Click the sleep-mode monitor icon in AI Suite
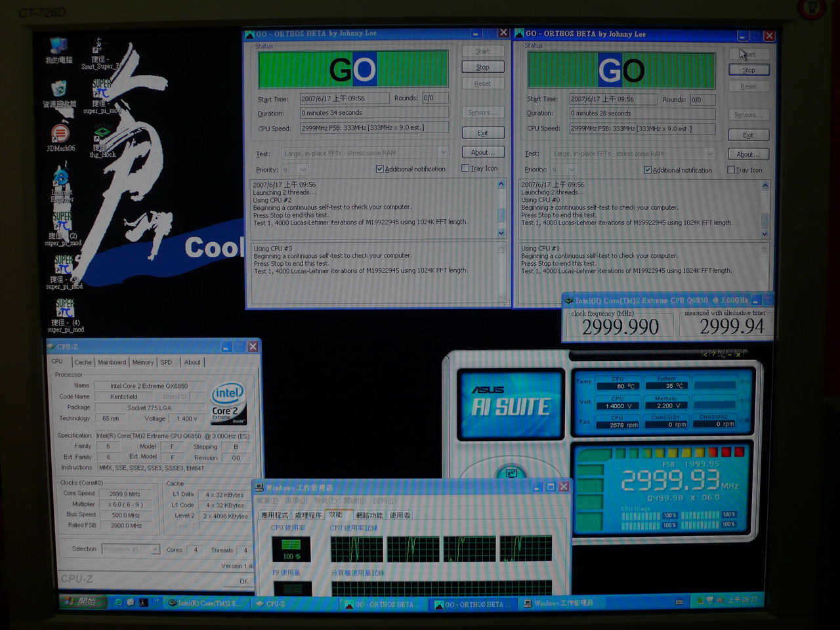This screenshot has width=840, height=630. [511, 473]
